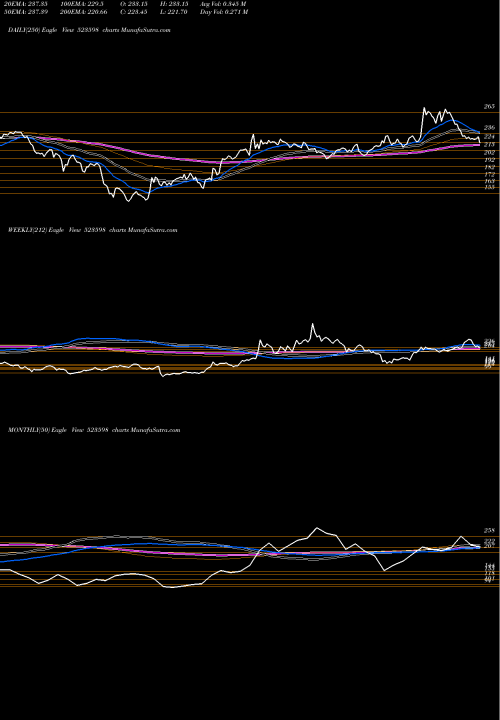Click the 200EMA: 220.66 value

[x=82, y=12]
